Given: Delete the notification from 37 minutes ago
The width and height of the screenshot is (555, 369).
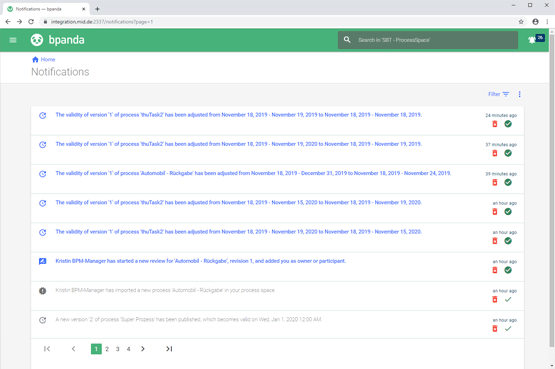Looking at the screenshot, I should click(x=495, y=153).
